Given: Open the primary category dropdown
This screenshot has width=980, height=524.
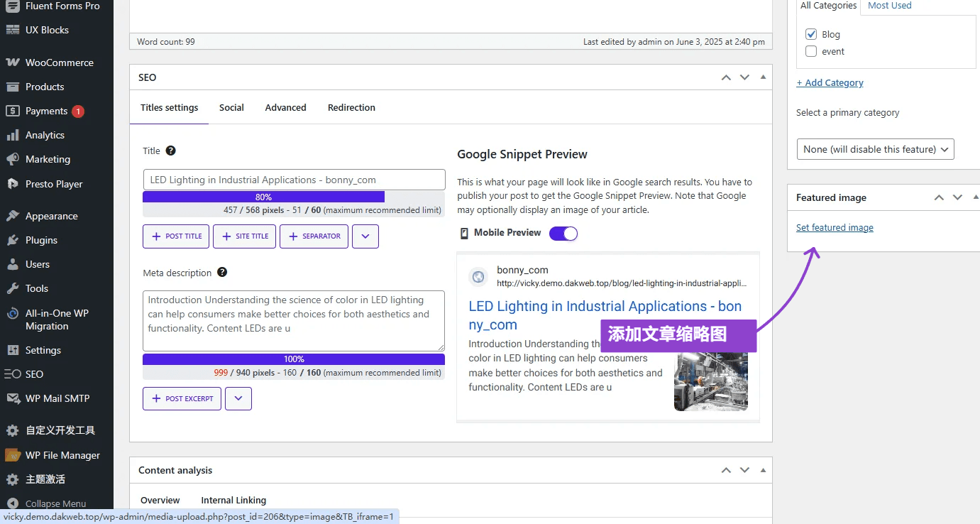Looking at the screenshot, I should (875, 149).
